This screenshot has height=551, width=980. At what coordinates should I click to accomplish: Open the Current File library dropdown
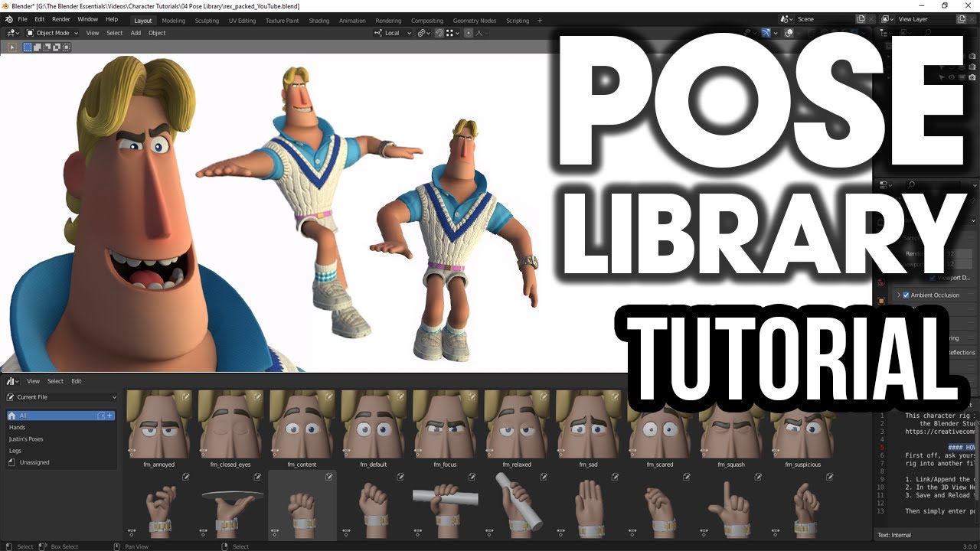coord(62,397)
